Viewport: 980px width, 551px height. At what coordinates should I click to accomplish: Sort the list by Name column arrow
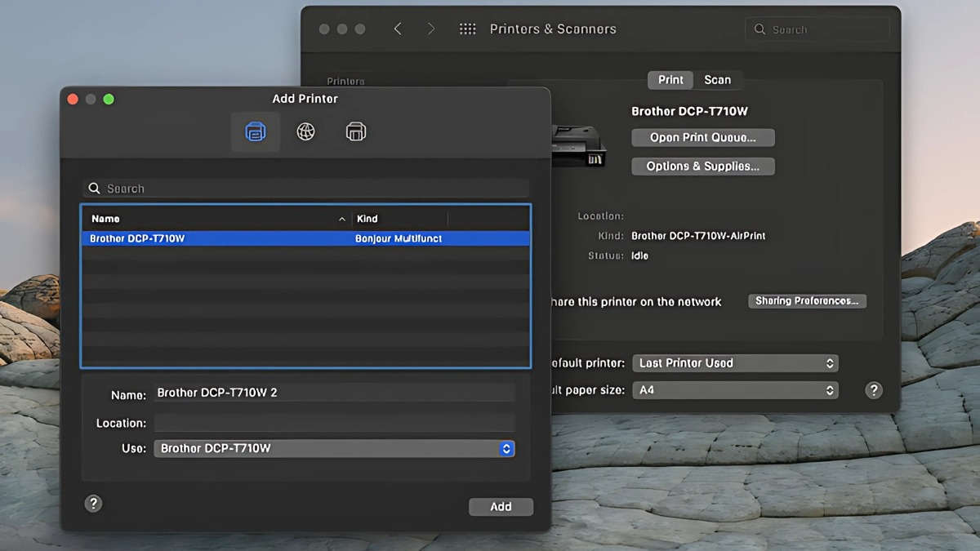pos(342,219)
